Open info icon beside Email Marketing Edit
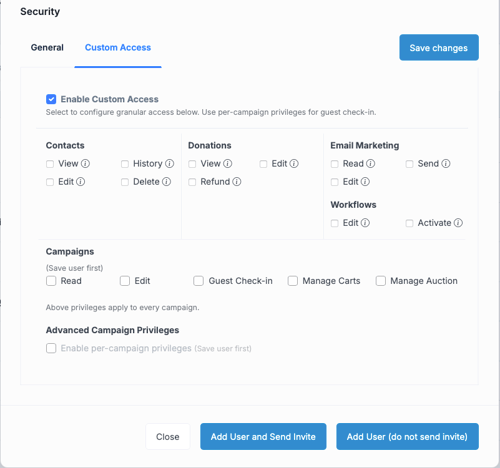 point(365,182)
